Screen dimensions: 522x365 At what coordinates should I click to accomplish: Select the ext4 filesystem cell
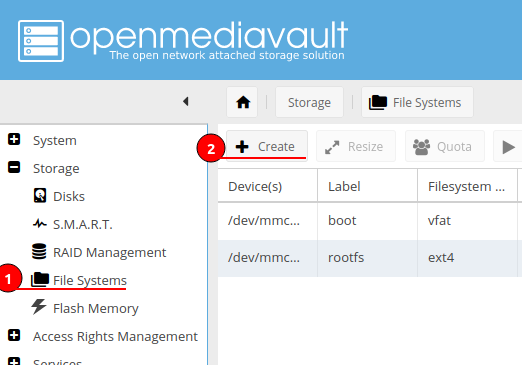[467, 258]
